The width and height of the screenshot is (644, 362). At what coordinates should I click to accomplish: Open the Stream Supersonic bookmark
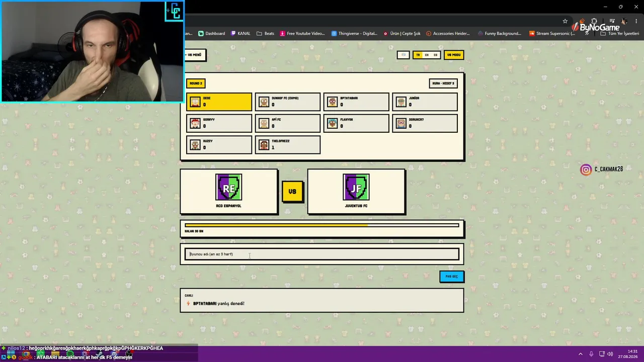click(x=552, y=34)
